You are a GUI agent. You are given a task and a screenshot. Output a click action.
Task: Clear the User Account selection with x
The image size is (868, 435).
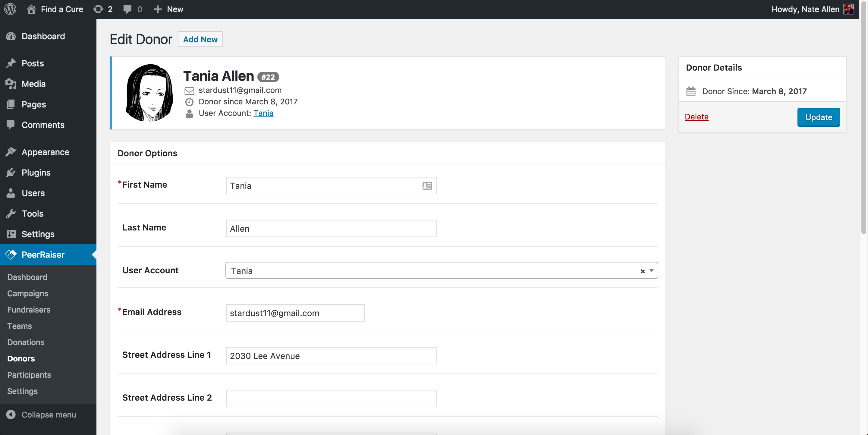pos(642,271)
